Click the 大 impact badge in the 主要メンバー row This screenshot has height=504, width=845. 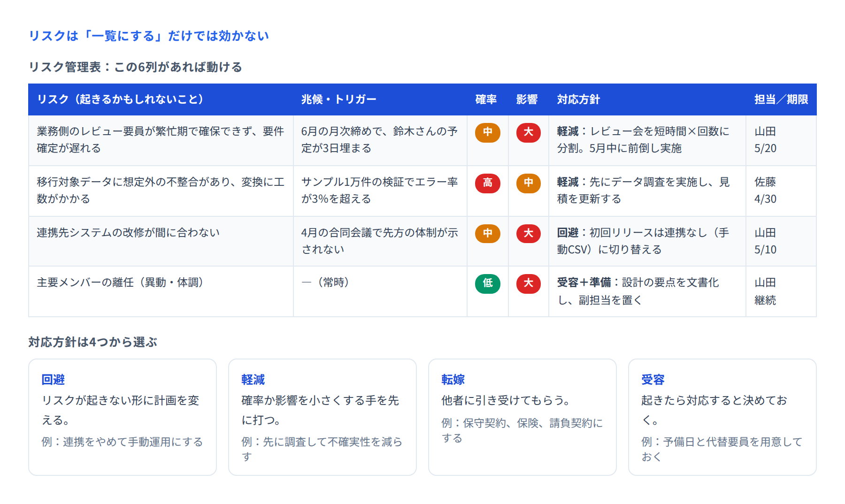(529, 283)
